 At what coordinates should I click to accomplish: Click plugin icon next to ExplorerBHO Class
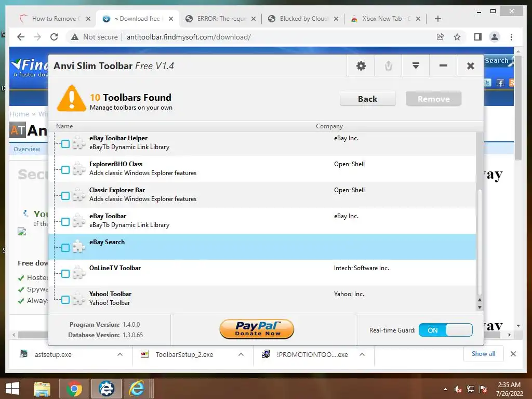coord(79,168)
